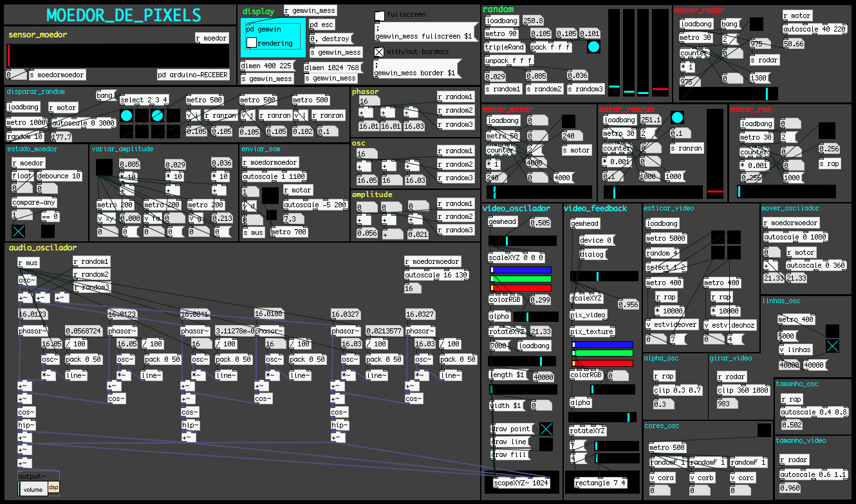The height and width of the screenshot is (504, 856).
Task: Click 'gemwin_mess border $1' message
Action: 419,70
